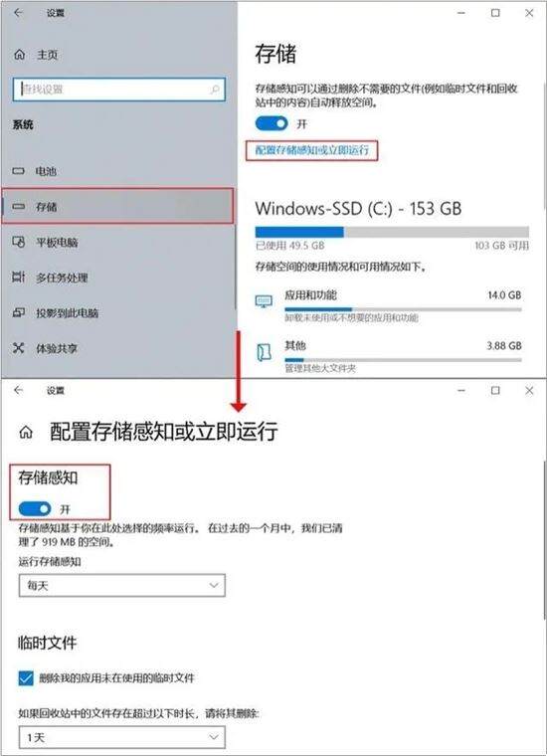Click the back arrow in the lower Settings window

[x=18, y=390]
